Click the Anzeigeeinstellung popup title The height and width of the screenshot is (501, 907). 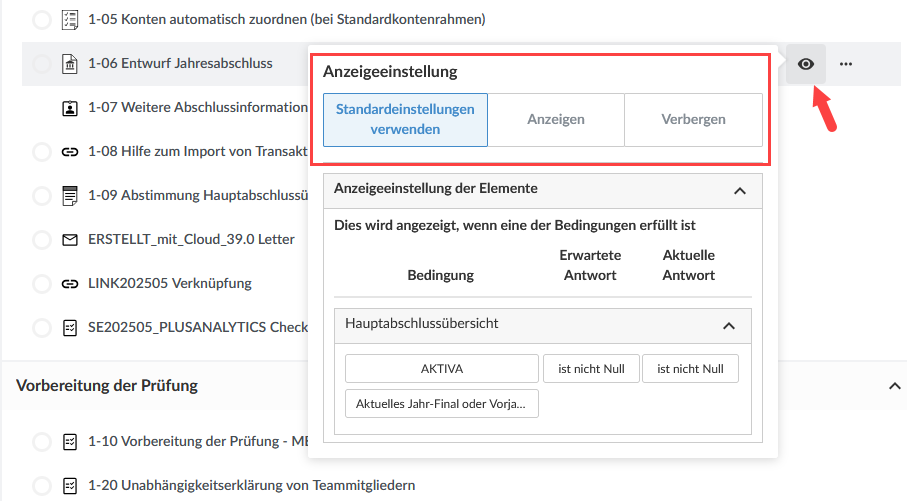point(390,72)
